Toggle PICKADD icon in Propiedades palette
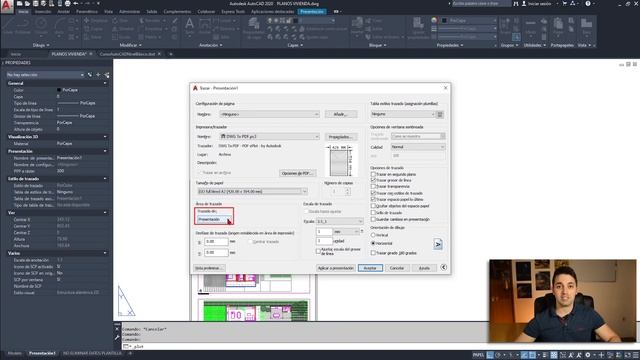640x360 pixels. 90,75
